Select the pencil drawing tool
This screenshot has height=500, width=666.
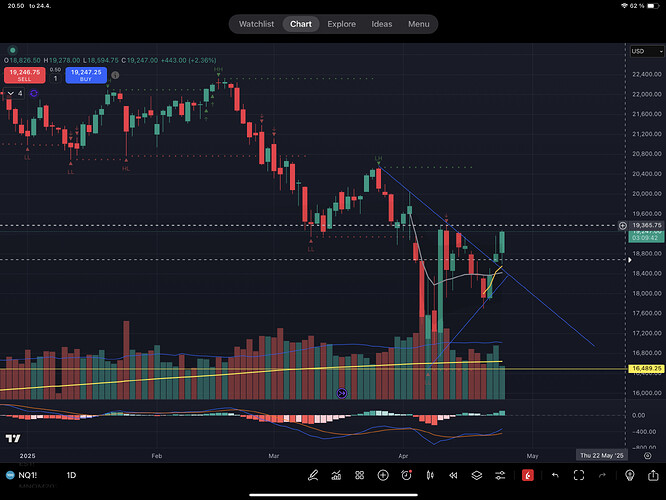tap(313, 476)
